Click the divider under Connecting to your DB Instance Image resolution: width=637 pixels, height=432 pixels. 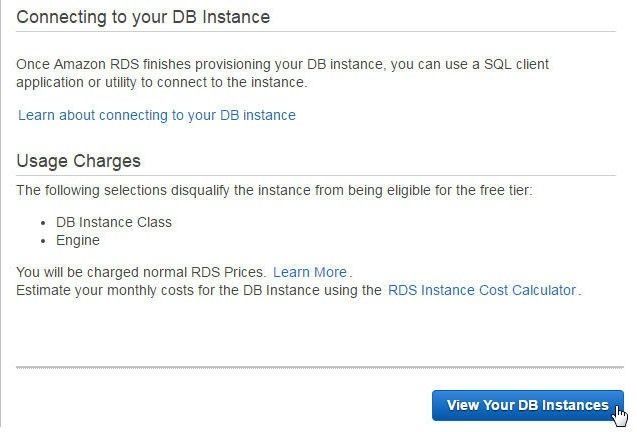[x=316, y=31]
